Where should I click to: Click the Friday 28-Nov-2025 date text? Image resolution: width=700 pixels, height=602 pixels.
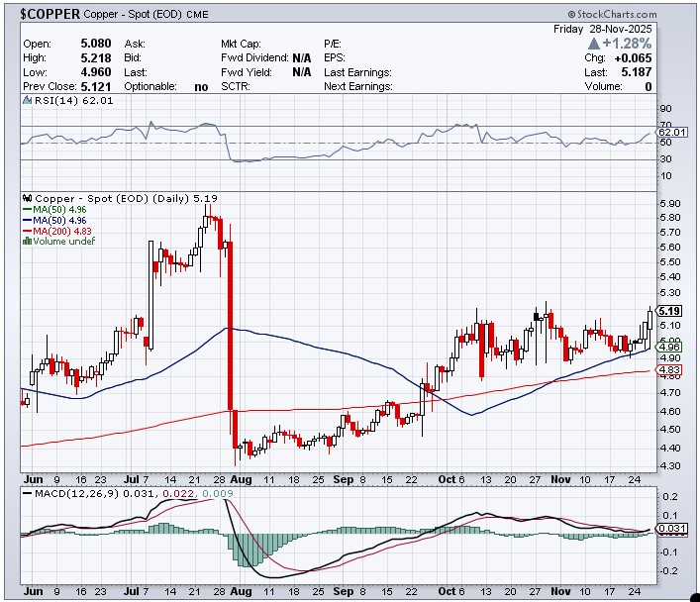coord(603,30)
